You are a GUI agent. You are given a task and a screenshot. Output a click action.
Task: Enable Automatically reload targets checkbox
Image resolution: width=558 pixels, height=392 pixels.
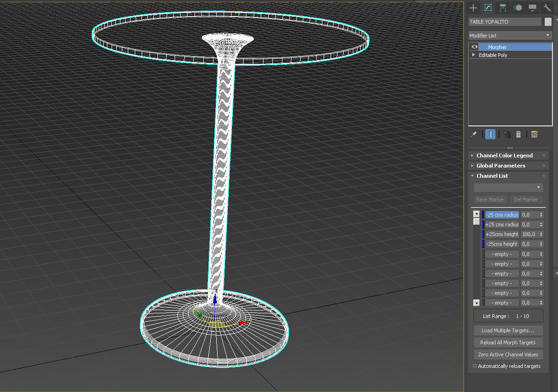point(474,366)
